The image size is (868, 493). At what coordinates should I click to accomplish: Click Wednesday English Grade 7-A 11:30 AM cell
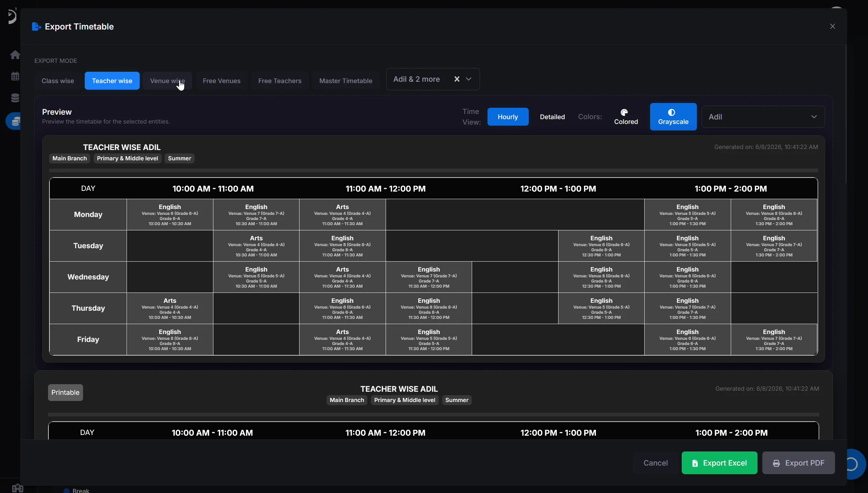(x=429, y=277)
